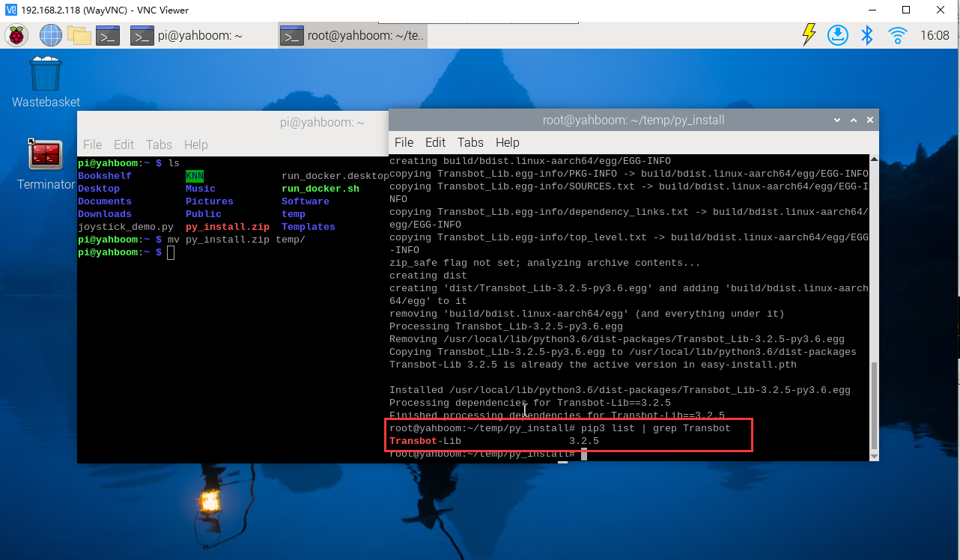Switch to root@yahboom taskbar window
Image resolution: width=960 pixels, height=560 pixels.
point(352,35)
